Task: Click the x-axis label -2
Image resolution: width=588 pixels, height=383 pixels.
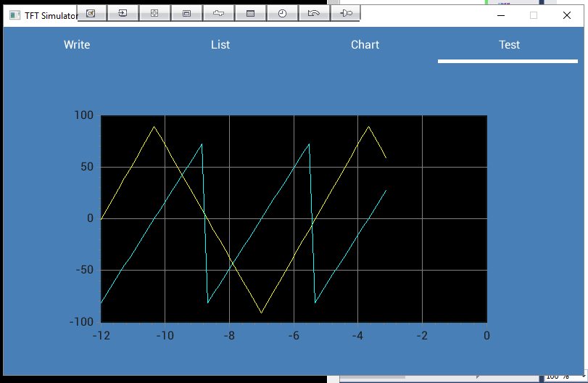Action: (x=422, y=335)
